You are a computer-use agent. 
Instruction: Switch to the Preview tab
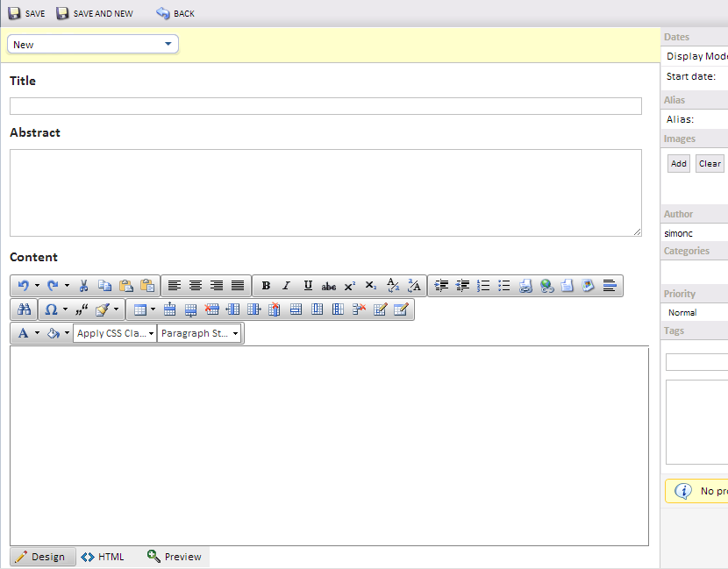click(174, 557)
